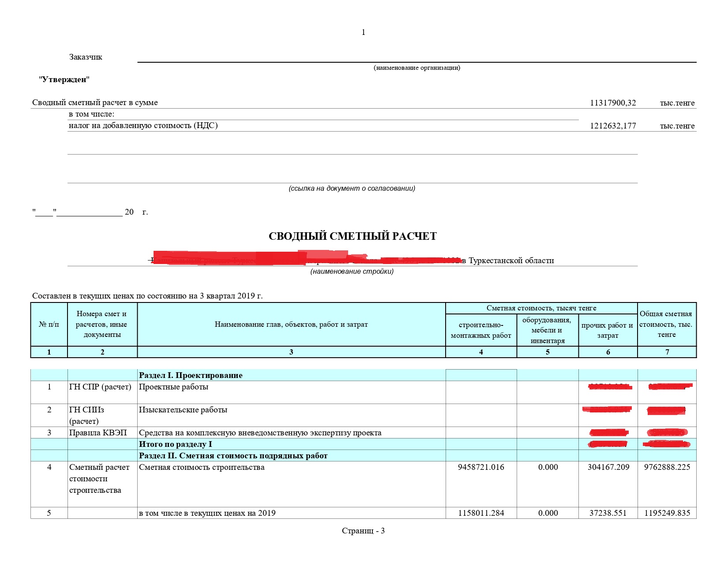Click the 'СВОДНЫЙ СМЕТНЫЙ РАСЧЕТ' title

point(353,236)
